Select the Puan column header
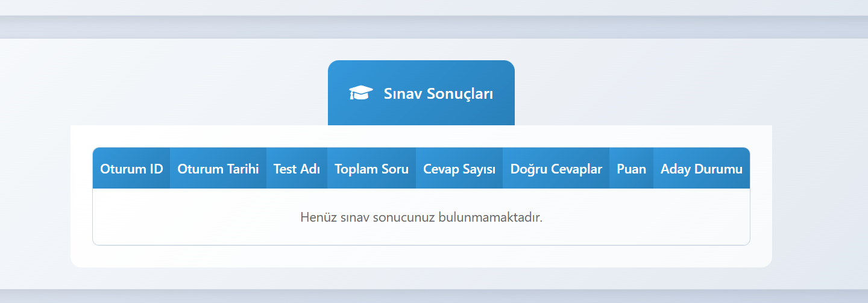Screen dimensions: 868x303 631,169
